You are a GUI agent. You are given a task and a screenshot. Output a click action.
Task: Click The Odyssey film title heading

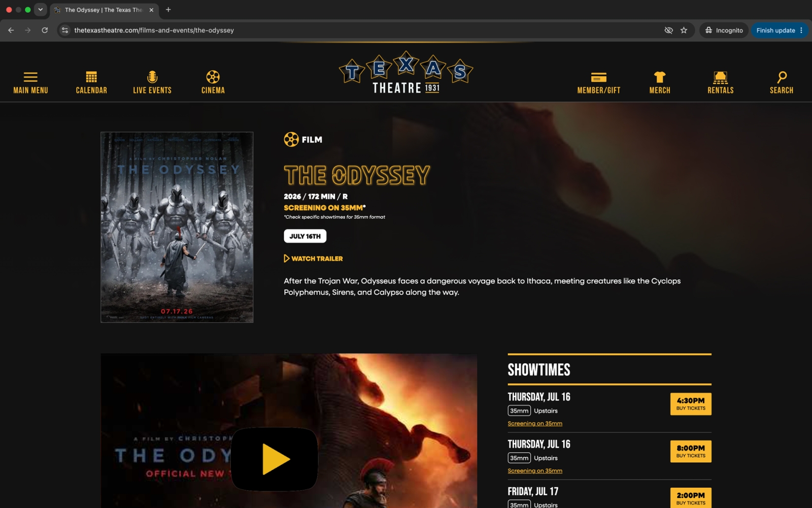click(x=357, y=175)
